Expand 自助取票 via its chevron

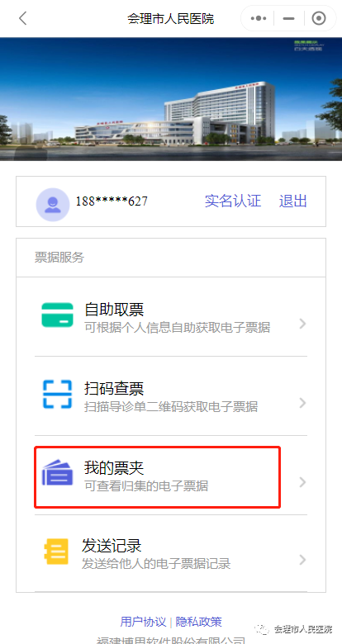[x=303, y=324]
